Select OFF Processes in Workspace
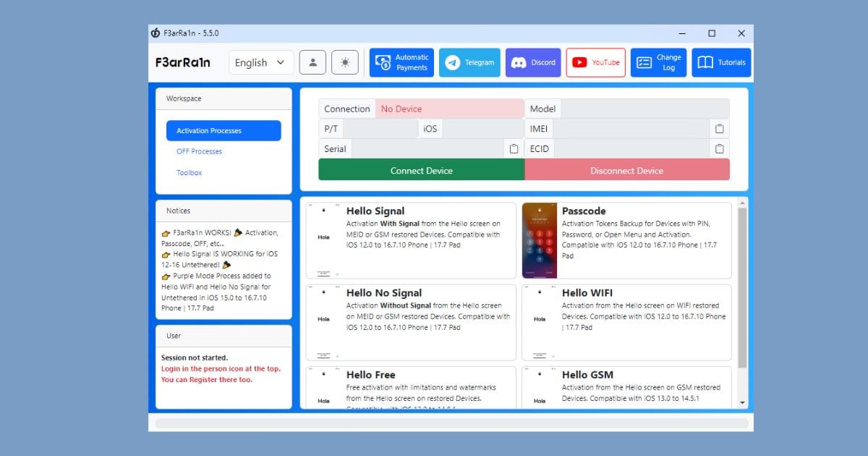This screenshot has height=456, width=868. tap(200, 151)
